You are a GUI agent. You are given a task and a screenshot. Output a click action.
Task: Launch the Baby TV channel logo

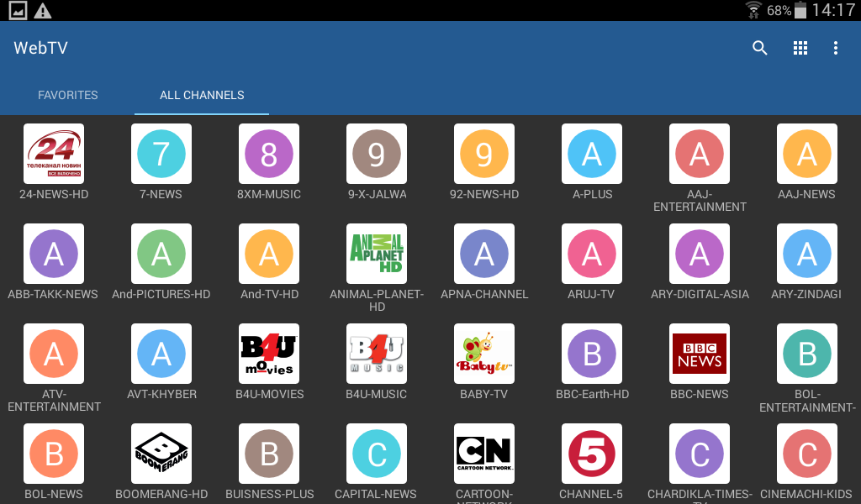(484, 354)
